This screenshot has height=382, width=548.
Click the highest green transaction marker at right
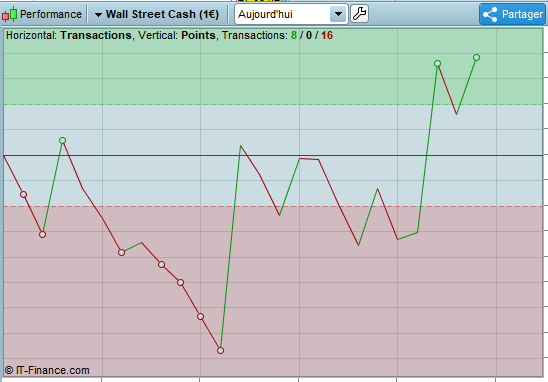coord(476,57)
